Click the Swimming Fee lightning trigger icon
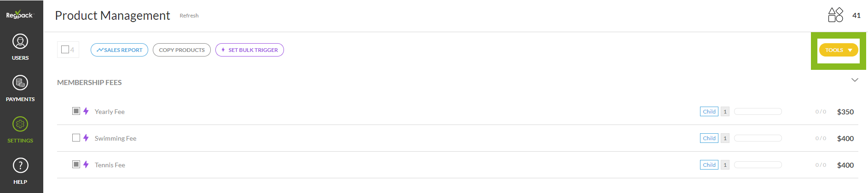Viewport: 868px width, 193px height. (x=86, y=138)
